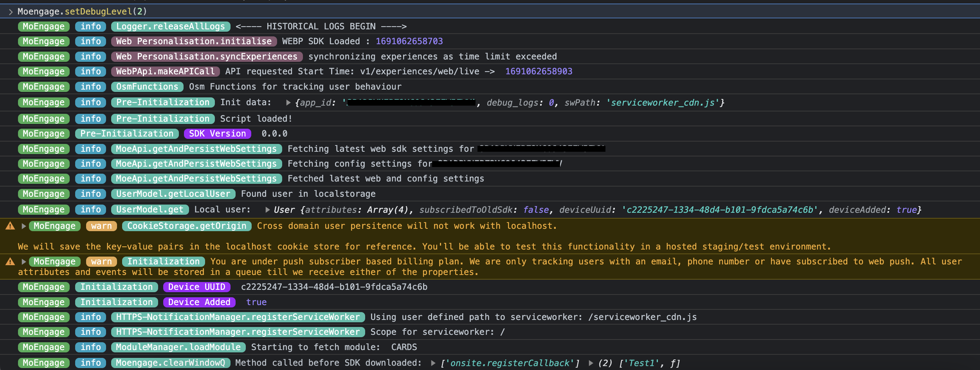Image resolution: width=980 pixels, height=370 pixels.
Task: Click the WebPApi.makeAPICall label
Action: click(166, 72)
